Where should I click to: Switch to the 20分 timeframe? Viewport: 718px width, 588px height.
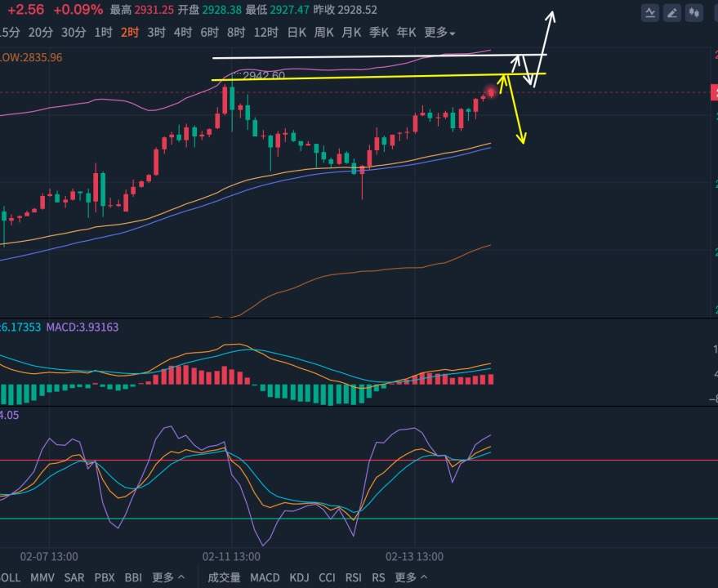point(40,33)
